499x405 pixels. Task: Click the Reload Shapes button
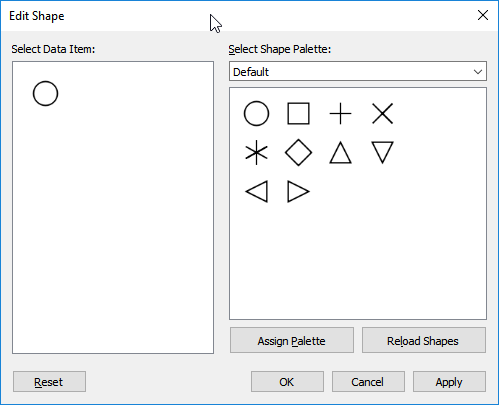pos(424,340)
